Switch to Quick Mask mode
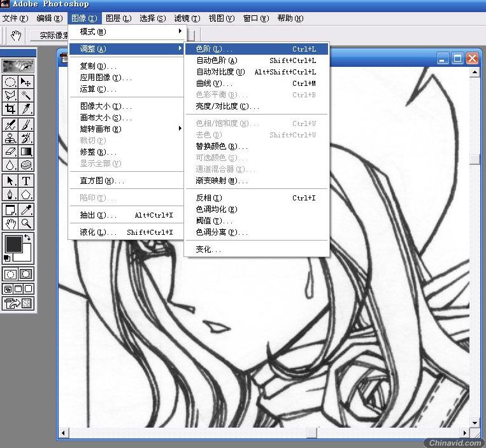Screen dimensions: 486x448 coord(25,274)
